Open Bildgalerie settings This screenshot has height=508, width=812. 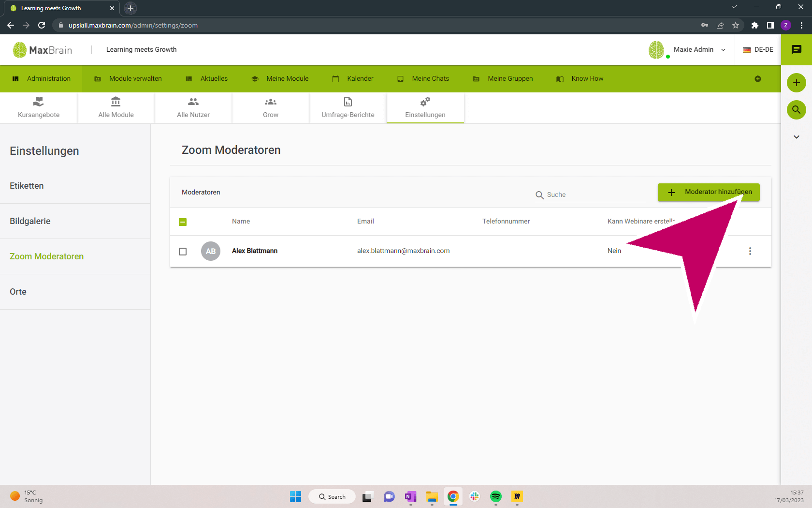pos(75,221)
